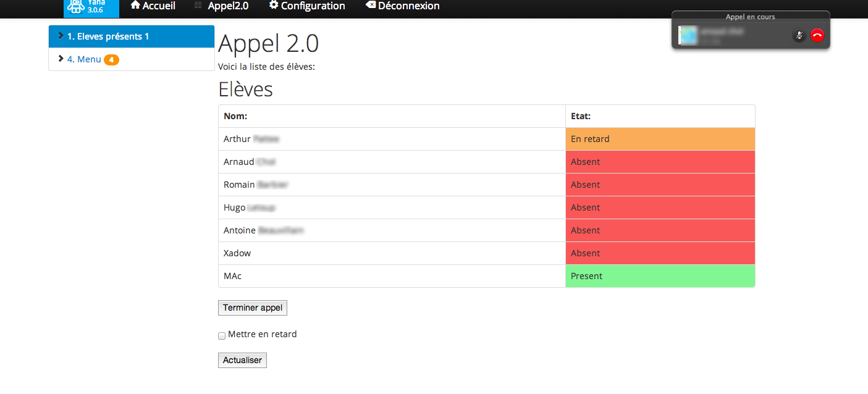Click the caller avatar in call popup

[x=688, y=36]
